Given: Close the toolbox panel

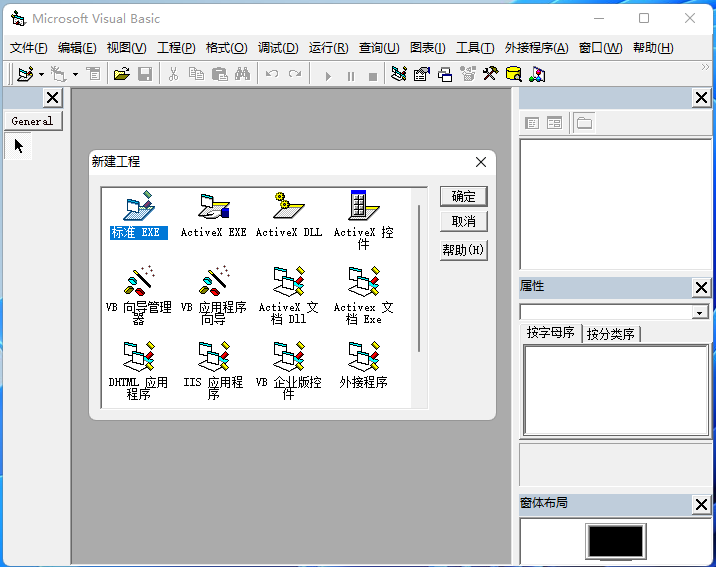Looking at the screenshot, I should 53,98.
